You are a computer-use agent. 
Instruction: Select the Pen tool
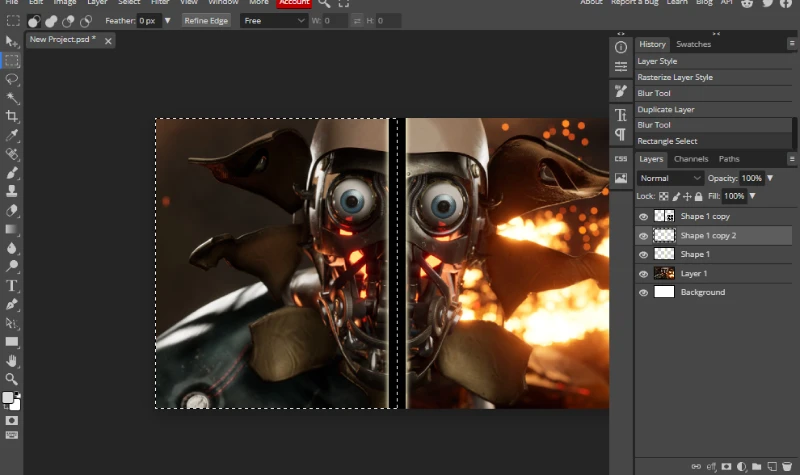tap(12, 304)
